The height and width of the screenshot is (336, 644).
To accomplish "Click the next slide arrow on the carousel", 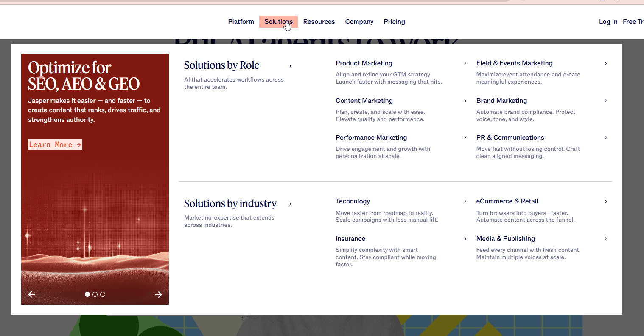I will click(x=159, y=294).
